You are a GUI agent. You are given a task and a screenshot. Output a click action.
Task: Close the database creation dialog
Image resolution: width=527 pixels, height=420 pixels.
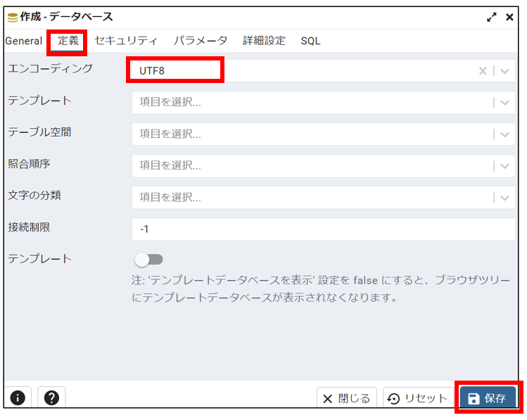[509, 17]
